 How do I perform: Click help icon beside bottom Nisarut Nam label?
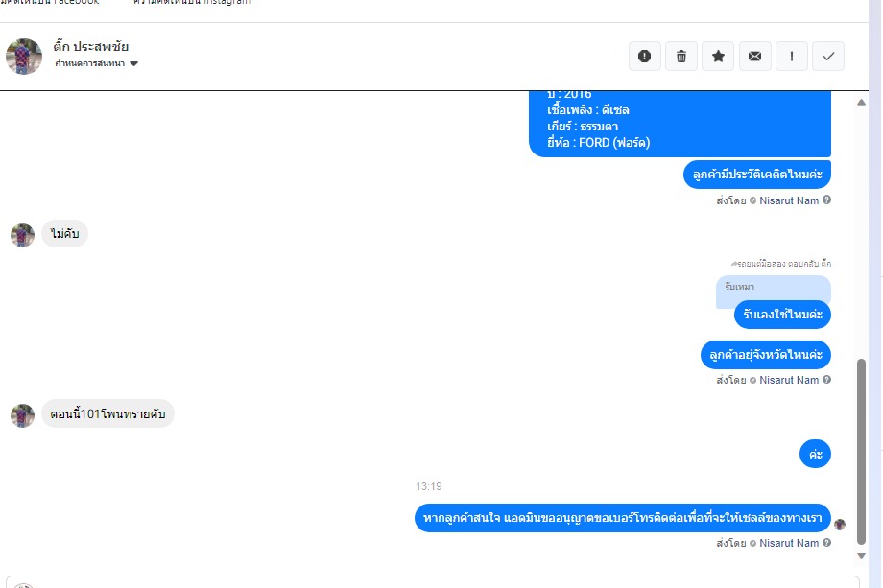[x=826, y=542]
